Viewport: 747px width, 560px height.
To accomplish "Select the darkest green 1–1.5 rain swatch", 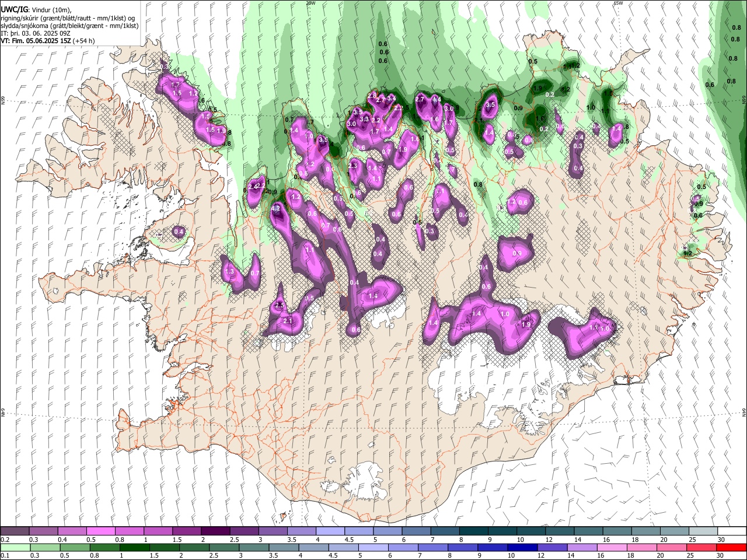I will pyautogui.click(x=135, y=547).
